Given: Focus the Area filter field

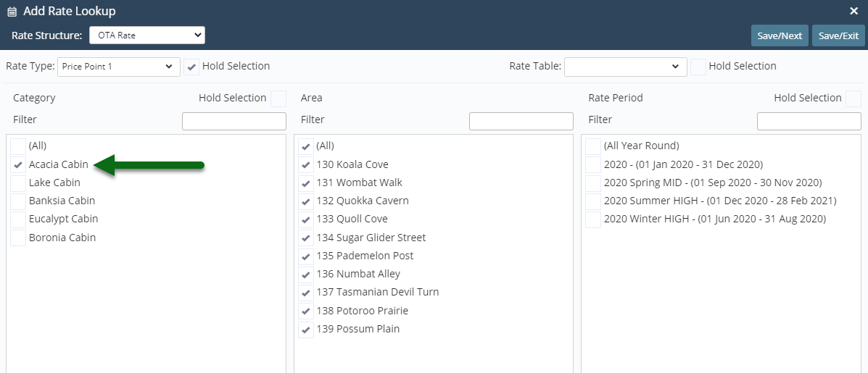Looking at the screenshot, I should [521, 121].
